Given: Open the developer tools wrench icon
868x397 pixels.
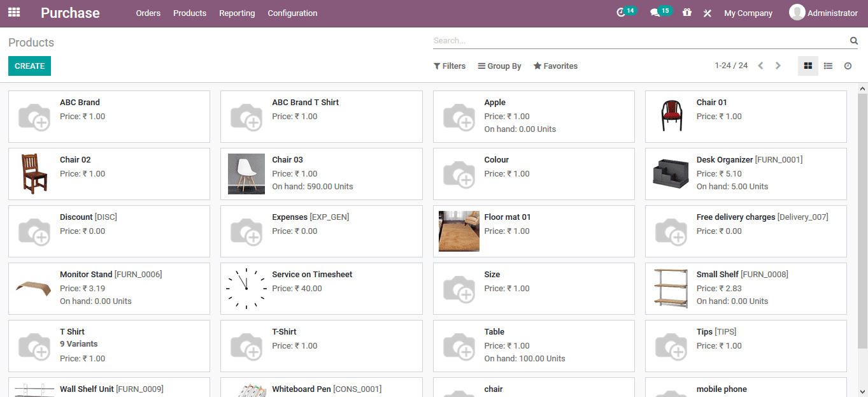Looking at the screenshot, I should (x=707, y=12).
